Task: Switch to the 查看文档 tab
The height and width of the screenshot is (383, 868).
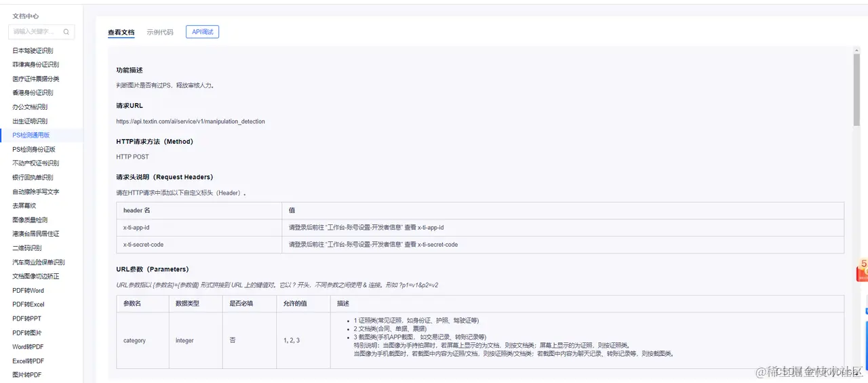Action: point(121,32)
